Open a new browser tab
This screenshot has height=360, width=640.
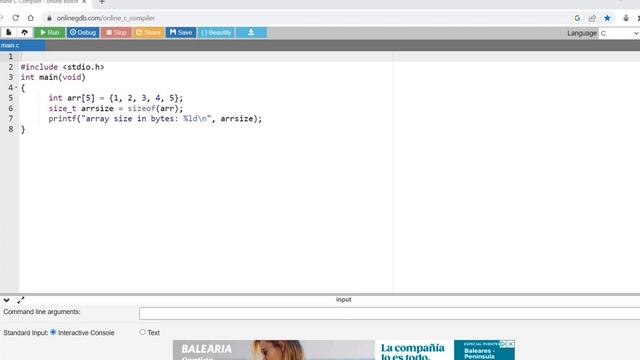pos(102,2)
